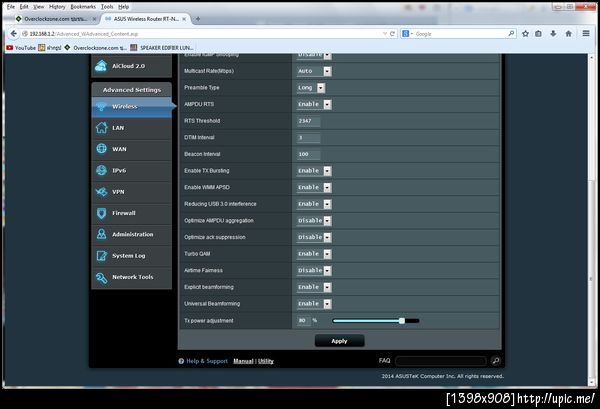Bookmark this page with star icon
Viewport: 600px width, 409px height.
coord(525,34)
